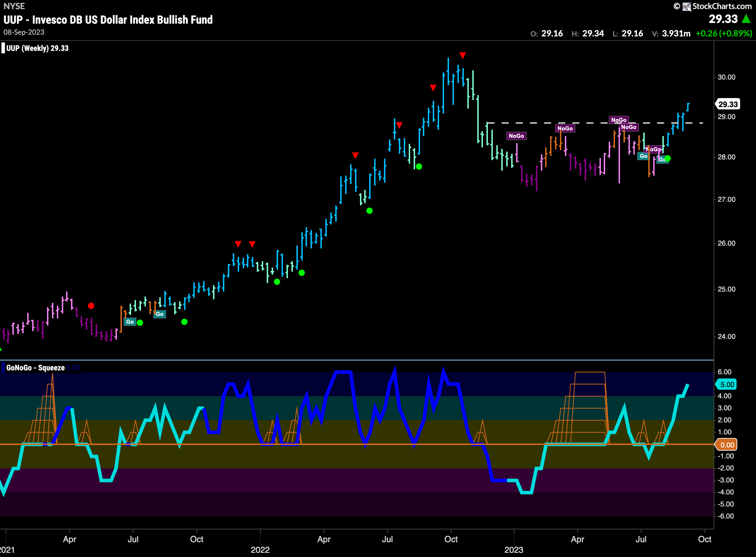This screenshot has height=557, width=756.
Task: Click the StockCharts.com copyright text
Action: click(713, 6)
